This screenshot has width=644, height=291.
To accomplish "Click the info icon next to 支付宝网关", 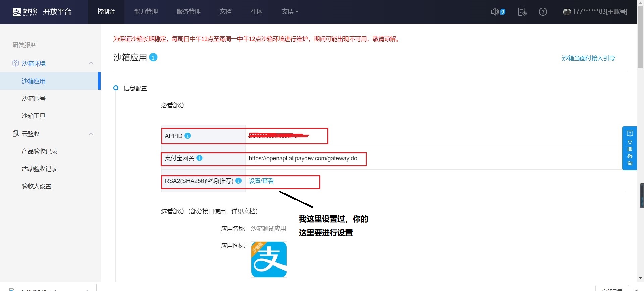I will click(x=199, y=158).
